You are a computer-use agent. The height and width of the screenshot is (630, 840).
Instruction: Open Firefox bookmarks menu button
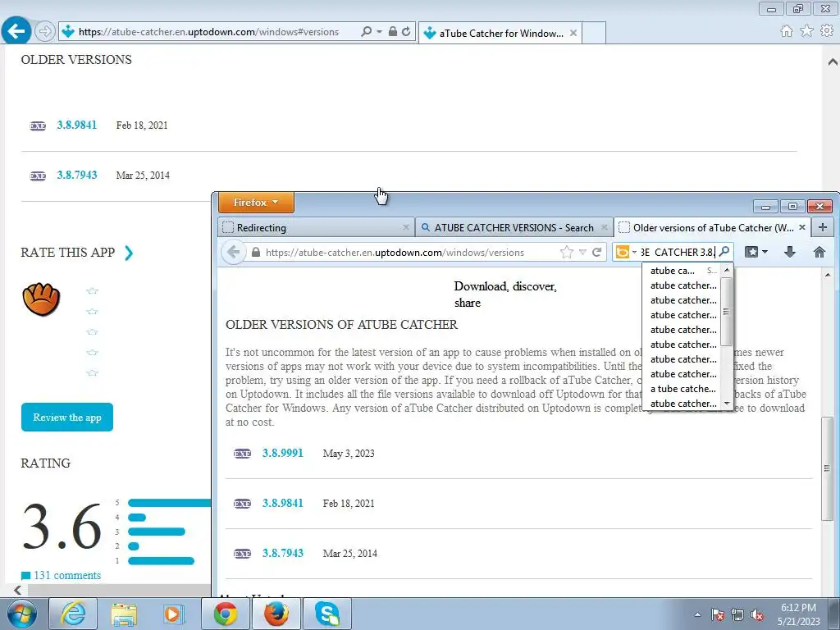[756, 252]
